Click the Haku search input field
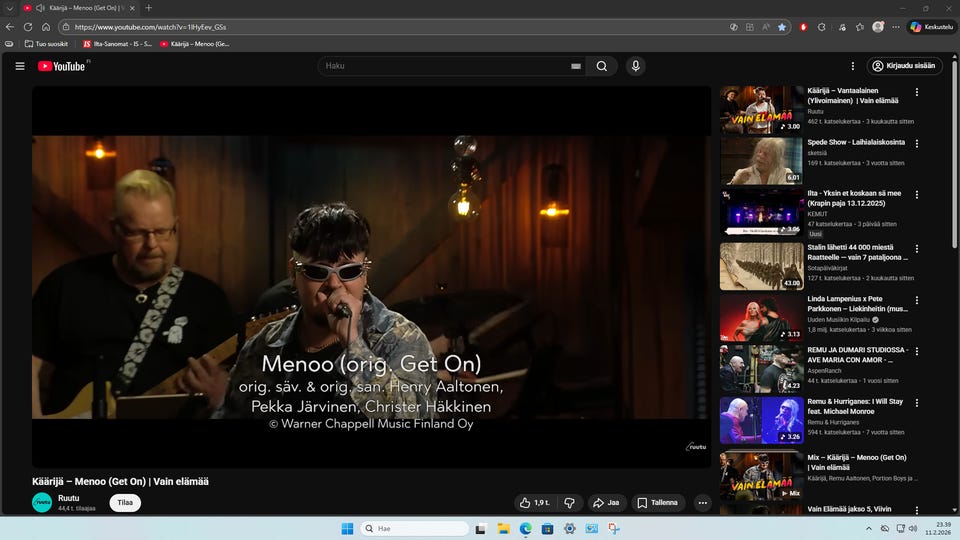Image resolution: width=960 pixels, height=540 pixels. tap(440, 66)
